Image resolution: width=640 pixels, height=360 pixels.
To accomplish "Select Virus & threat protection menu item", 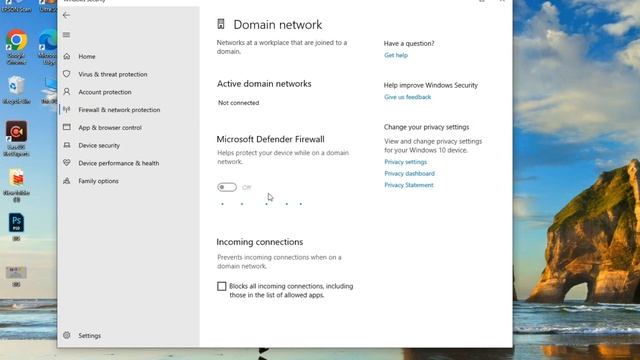I will pos(113,74).
